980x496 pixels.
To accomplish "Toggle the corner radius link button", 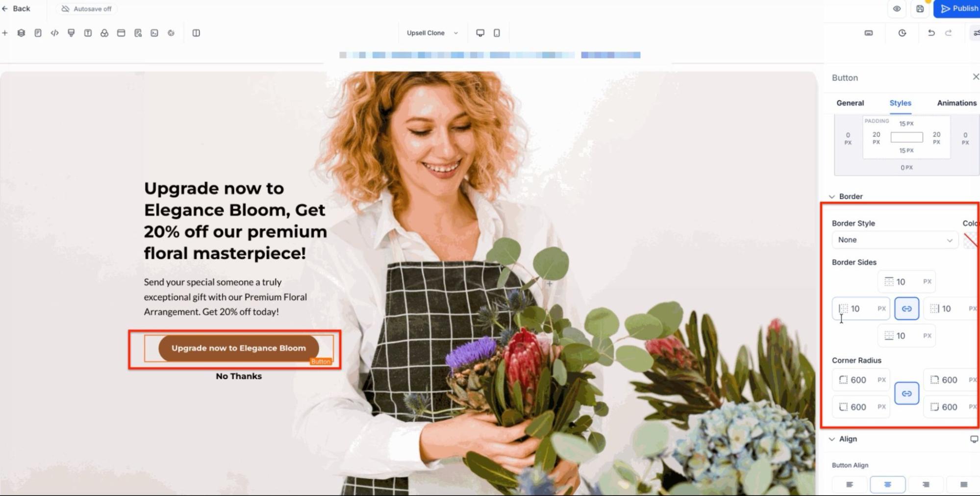I will [x=906, y=394].
